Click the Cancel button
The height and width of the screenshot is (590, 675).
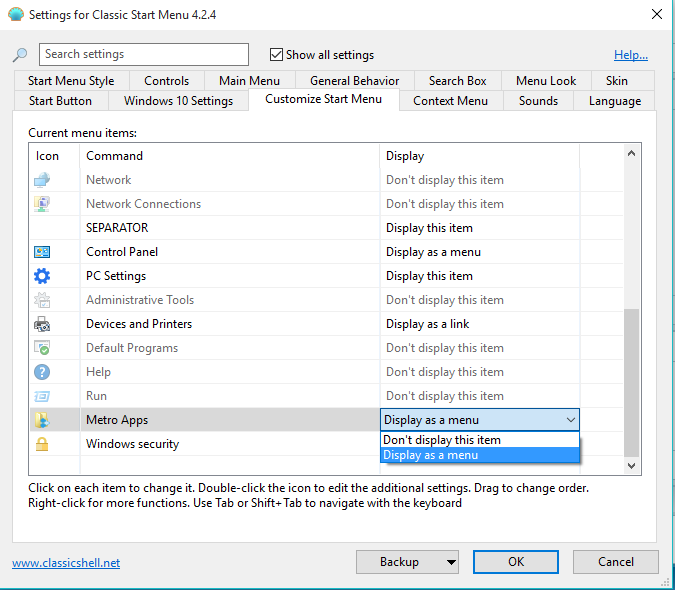[x=616, y=562]
